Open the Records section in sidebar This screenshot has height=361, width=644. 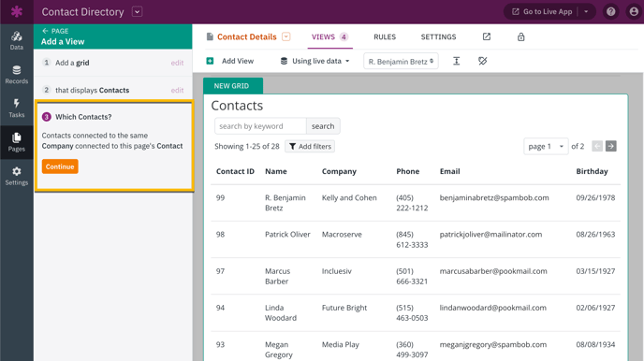(17, 75)
